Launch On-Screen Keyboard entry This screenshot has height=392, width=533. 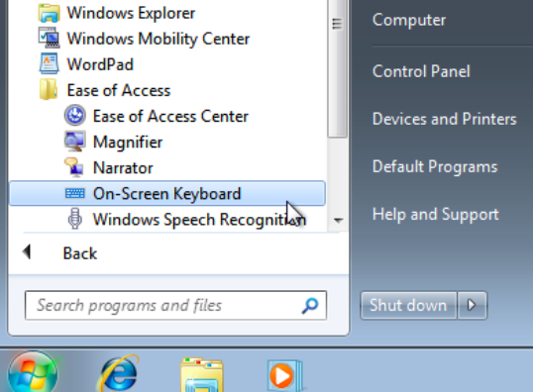point(167,193)
